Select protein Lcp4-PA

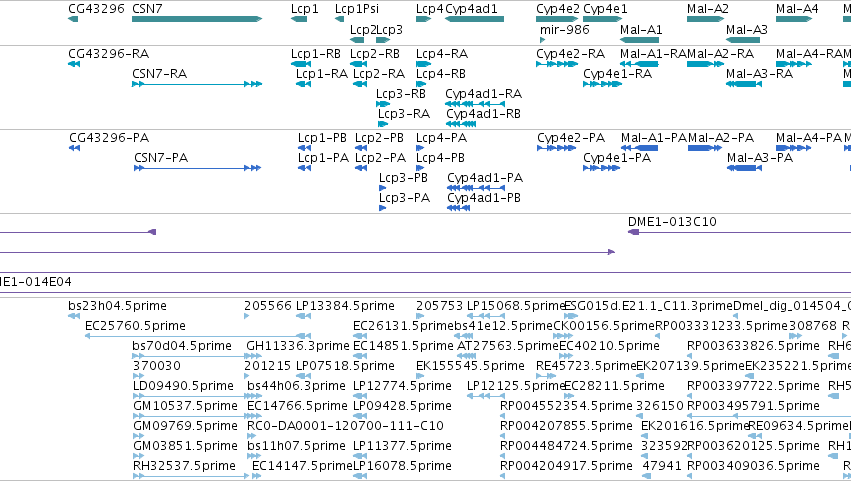(x=441, y=137)
